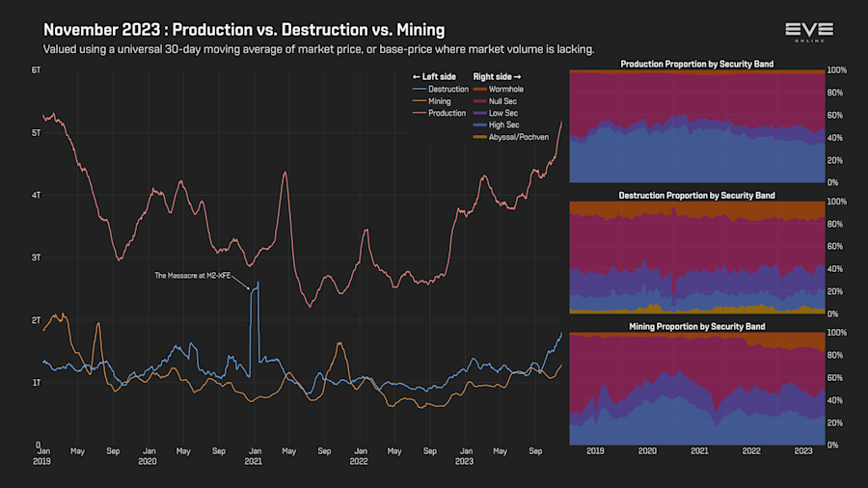Click the '← Left side' legend heading
Screen dimensions: 868x488
[x=435, y=77]
